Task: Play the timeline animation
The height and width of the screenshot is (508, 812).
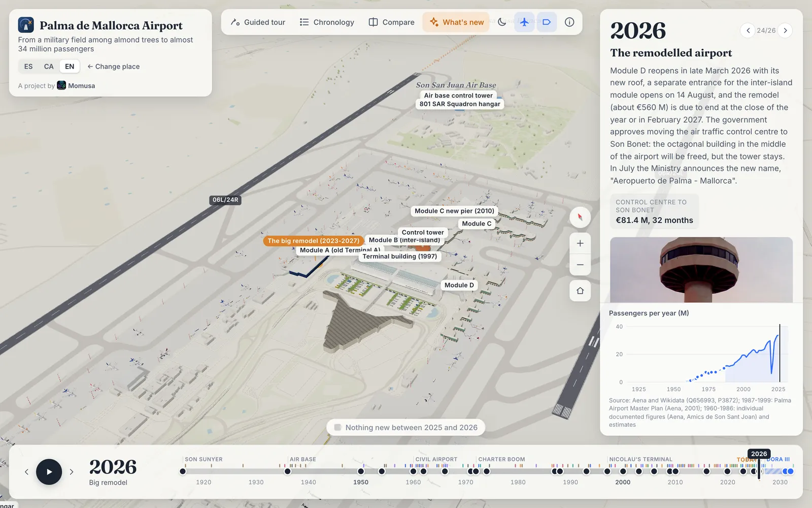Action: click(x=49, y=471)
